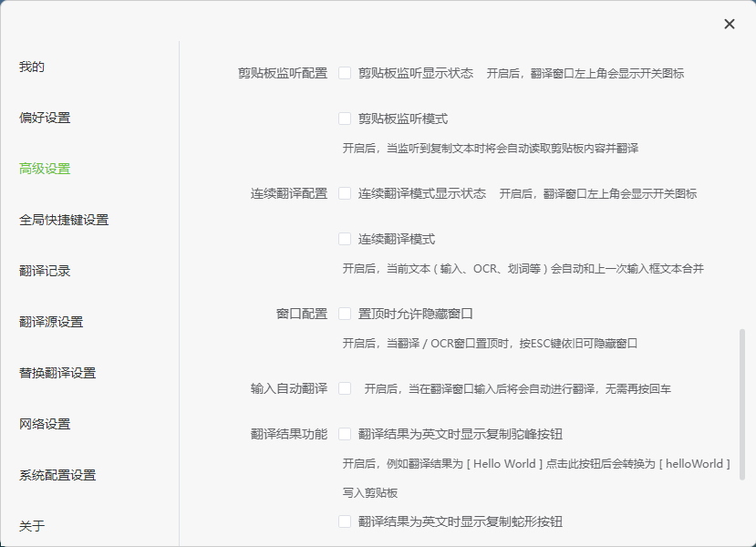The height and width of the screenshot is (547, 756).
Task: Click description 当监听到复制文本时将会自动读取剪贴板内容并翻译
Action: (x=491, y=149)
